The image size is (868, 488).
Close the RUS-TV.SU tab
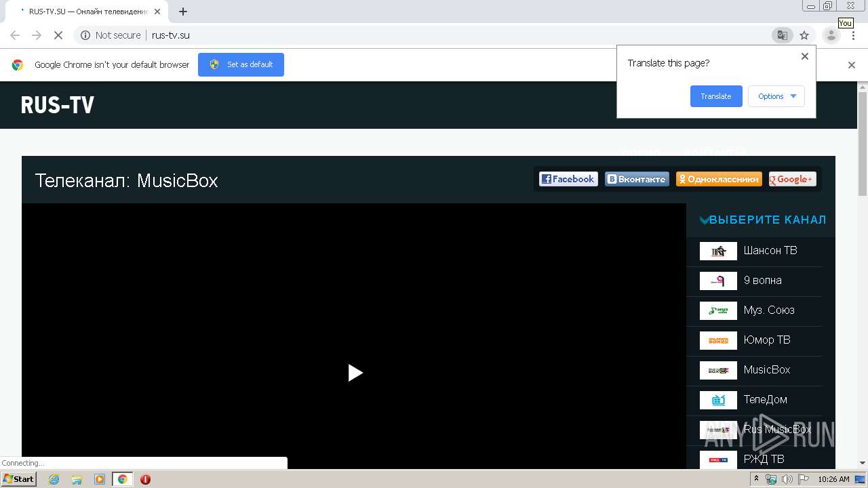(157, 12)
